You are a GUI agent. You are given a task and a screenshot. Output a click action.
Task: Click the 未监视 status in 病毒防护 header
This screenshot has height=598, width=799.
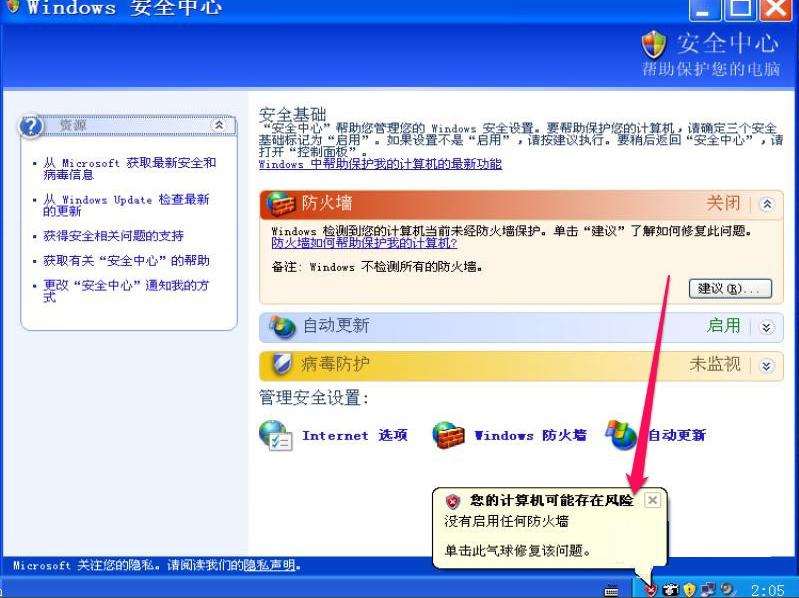(x=714, y=364)
